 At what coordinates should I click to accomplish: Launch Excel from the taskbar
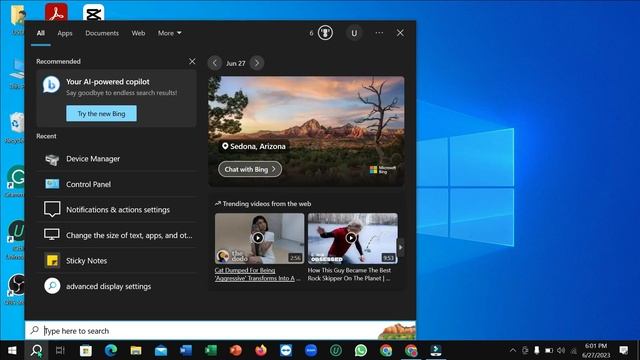pyautogui.click(x=211, y=350)
